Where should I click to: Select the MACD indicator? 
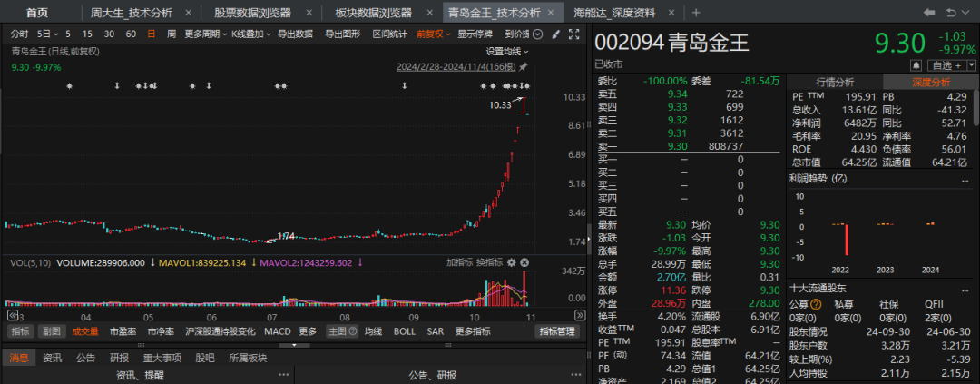(x=278, y=331)
